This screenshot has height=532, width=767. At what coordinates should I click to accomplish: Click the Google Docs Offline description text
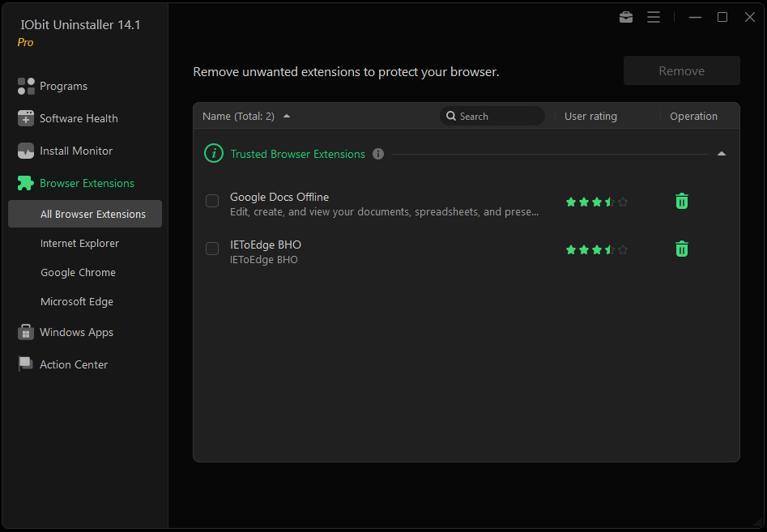(x=385, y=212)
